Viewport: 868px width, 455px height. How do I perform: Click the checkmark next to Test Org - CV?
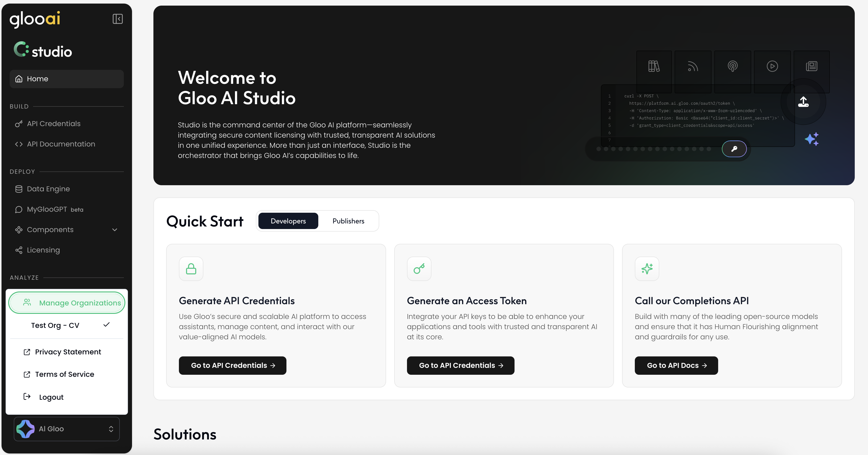(107, 325)
